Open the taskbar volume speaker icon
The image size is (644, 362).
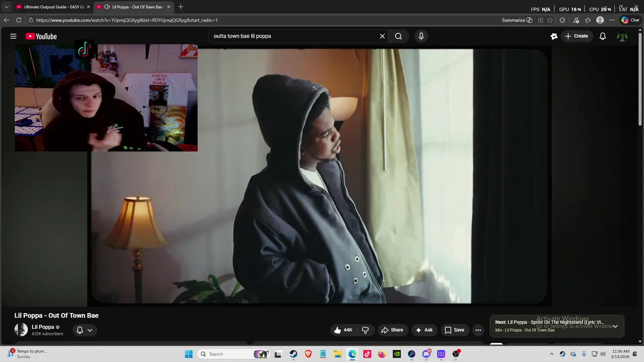click(603, 354)
